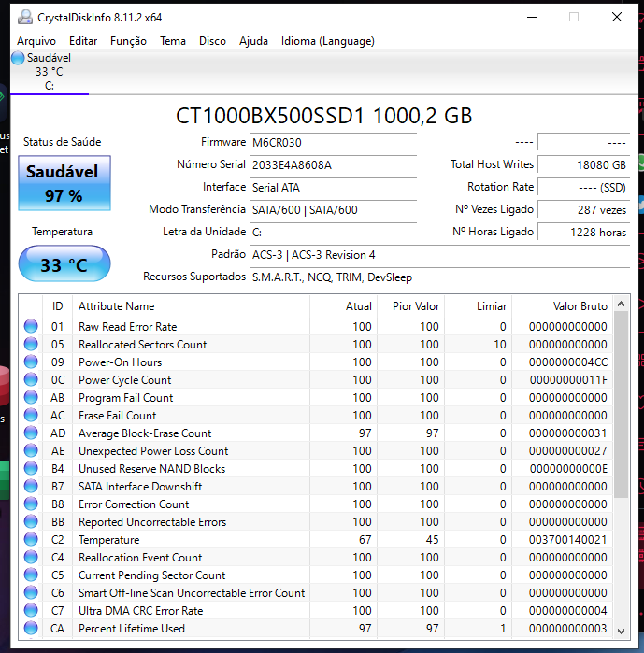Open the Arquivo menu
The image size is (644, 653).
point(36,41)
